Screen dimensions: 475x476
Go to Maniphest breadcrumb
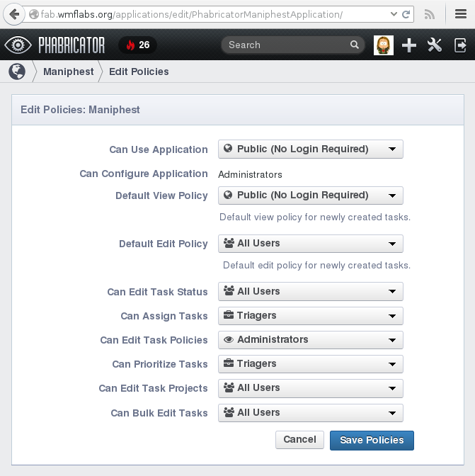coord(68,72)
